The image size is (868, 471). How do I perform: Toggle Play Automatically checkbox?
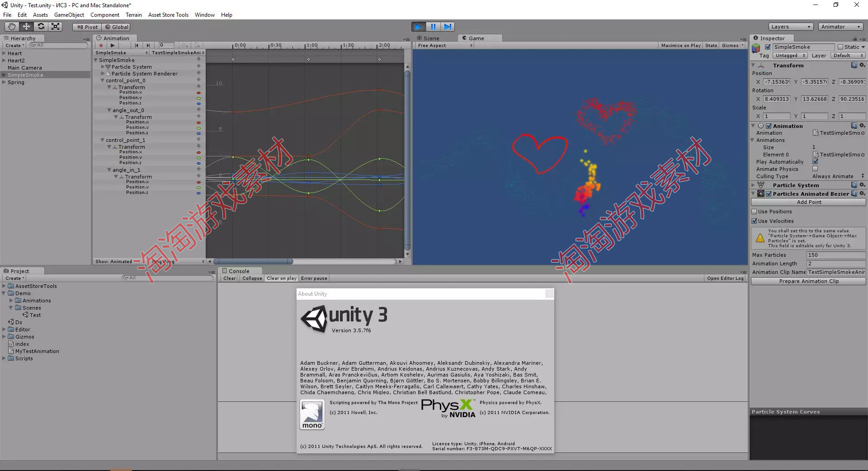tap(815, 161)
